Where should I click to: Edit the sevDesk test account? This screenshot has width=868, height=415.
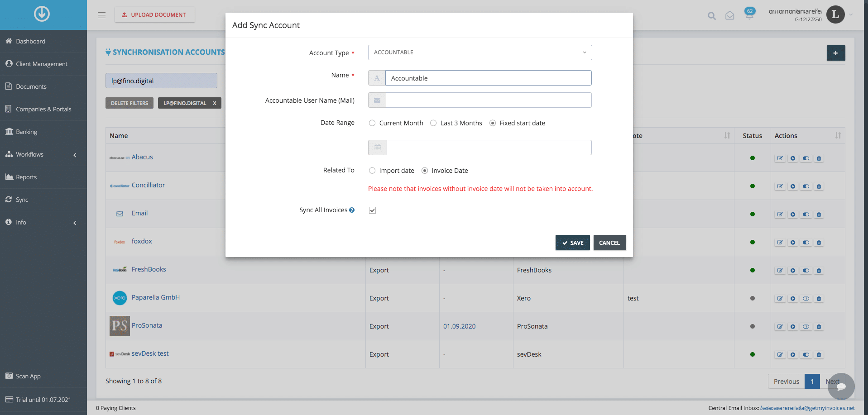pos(780,355)
